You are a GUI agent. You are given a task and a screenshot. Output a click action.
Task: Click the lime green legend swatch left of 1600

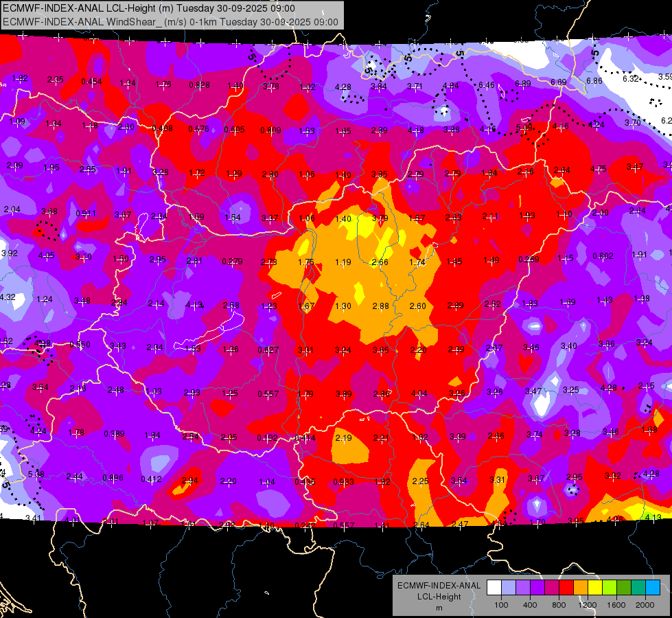(x=610, y=588)
